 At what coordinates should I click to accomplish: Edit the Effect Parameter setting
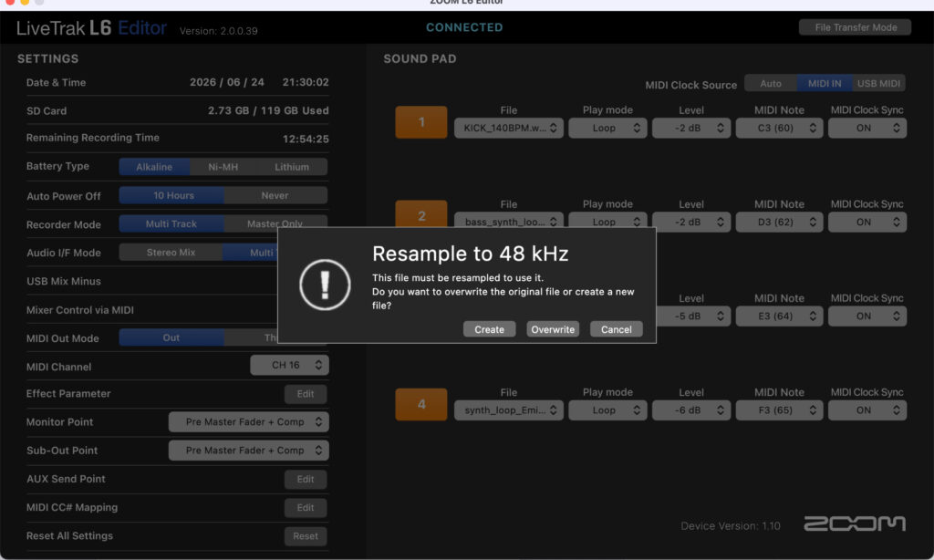(305, 394)
